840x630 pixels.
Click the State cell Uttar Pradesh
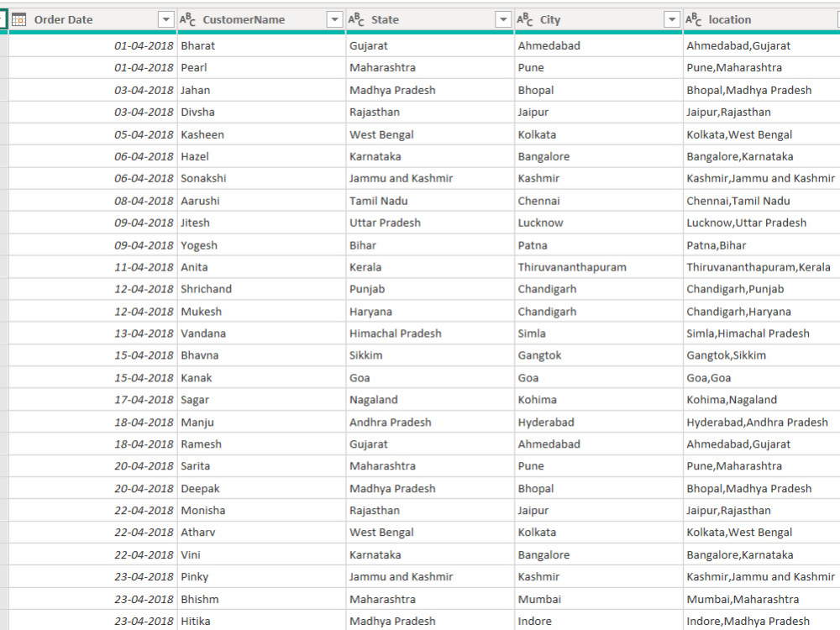point(430,223)
